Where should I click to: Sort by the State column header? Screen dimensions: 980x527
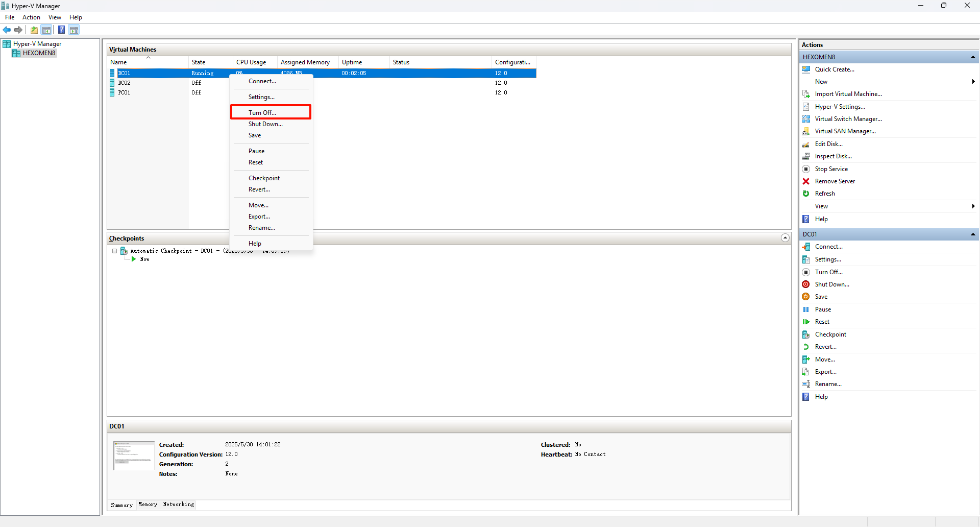211,62
